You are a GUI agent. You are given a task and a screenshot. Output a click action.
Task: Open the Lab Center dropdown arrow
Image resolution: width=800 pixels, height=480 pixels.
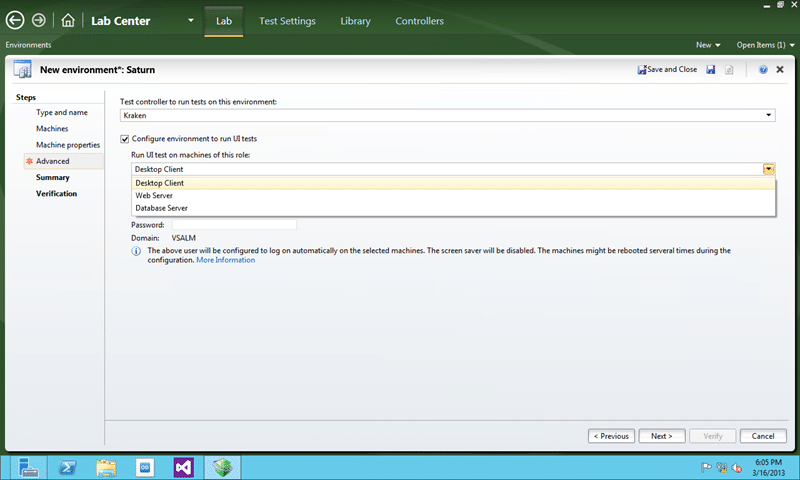point(191,20)
